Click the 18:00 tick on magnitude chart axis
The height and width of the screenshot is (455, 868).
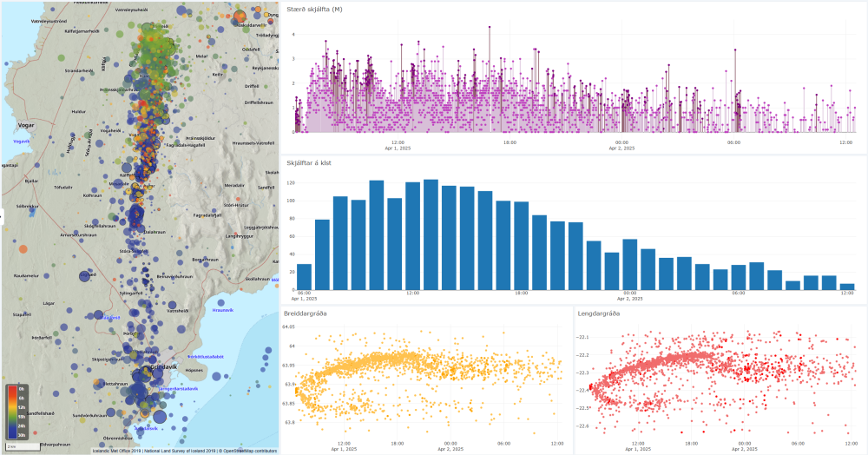click(509, 142)
